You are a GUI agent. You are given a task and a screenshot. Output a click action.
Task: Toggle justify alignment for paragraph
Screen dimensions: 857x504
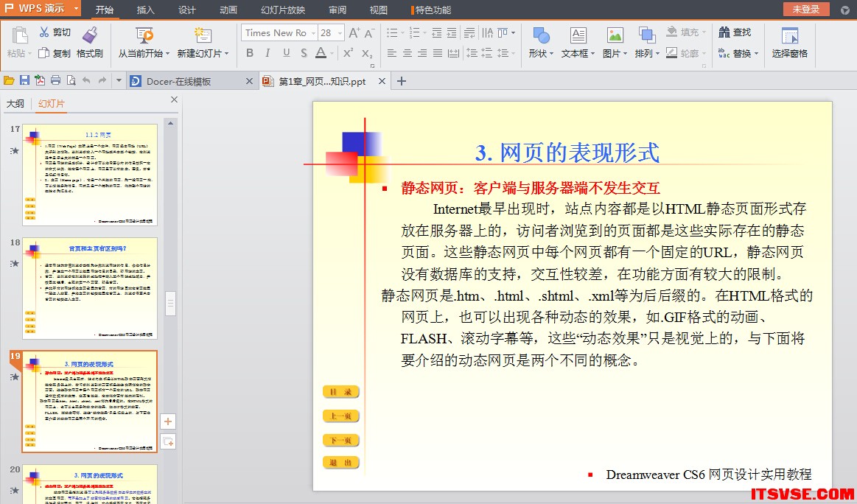[437, 53]
